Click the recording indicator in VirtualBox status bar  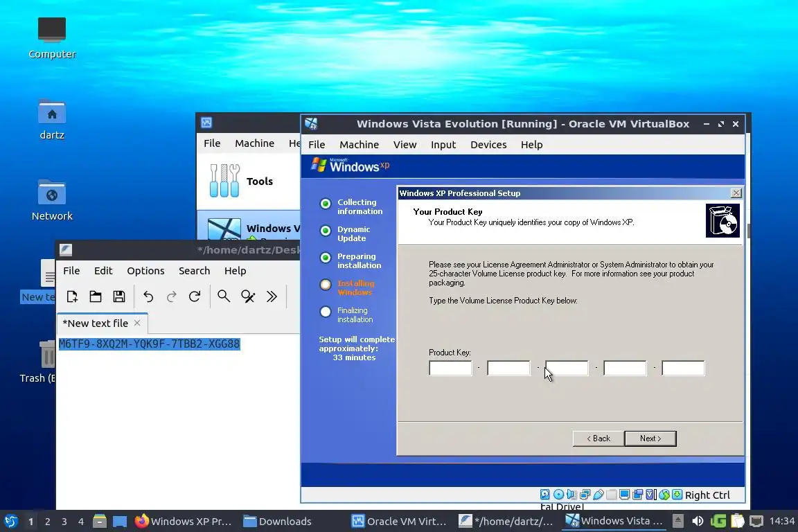637,495
